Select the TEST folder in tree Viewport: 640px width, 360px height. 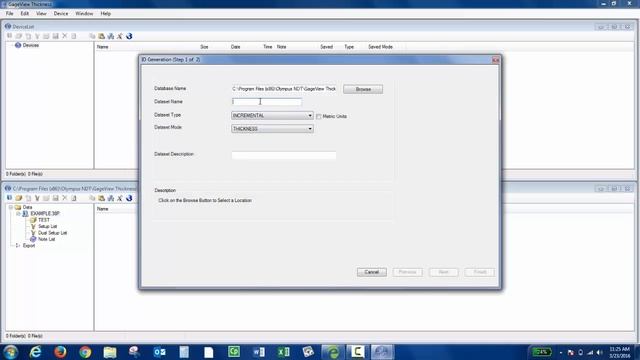[44, 220]
